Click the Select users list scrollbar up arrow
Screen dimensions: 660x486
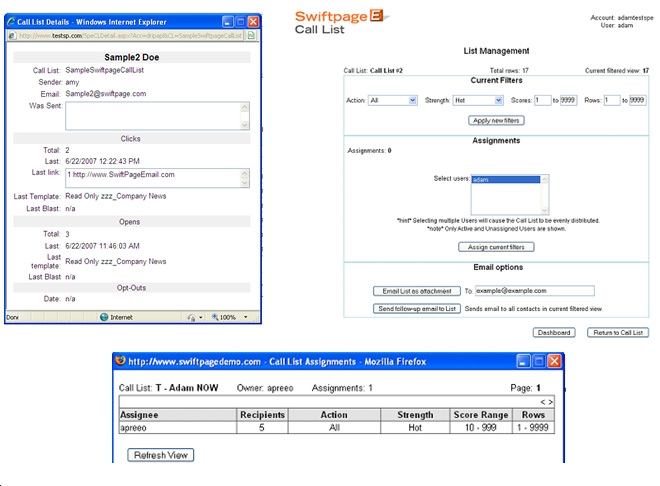pyautogui.click(x=545, y=180)
